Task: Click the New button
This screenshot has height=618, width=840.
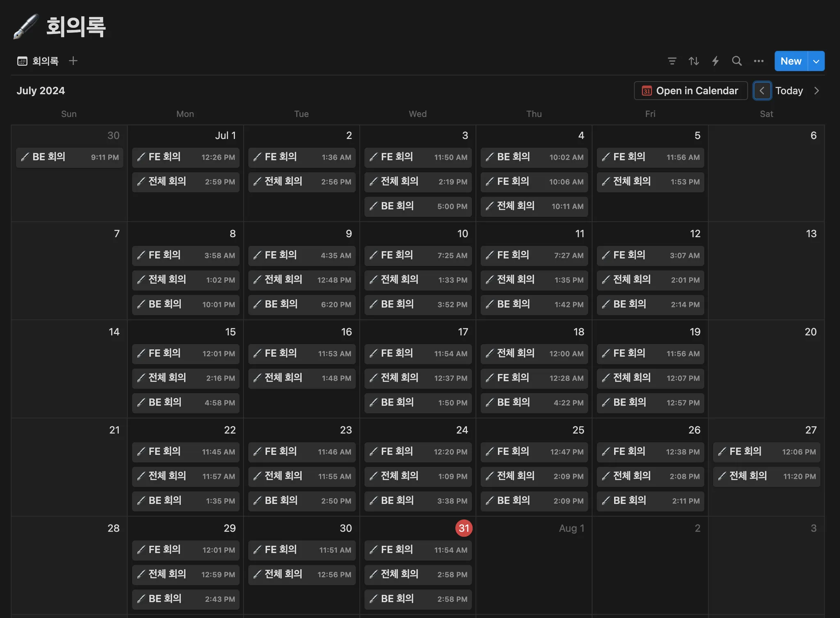Action: pos(790,61)
